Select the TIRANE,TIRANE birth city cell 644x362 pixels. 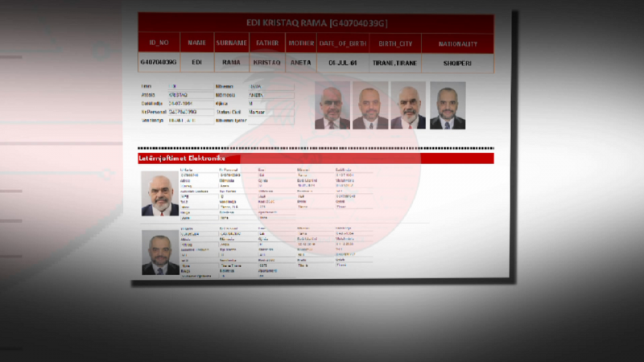click(394, 62)
